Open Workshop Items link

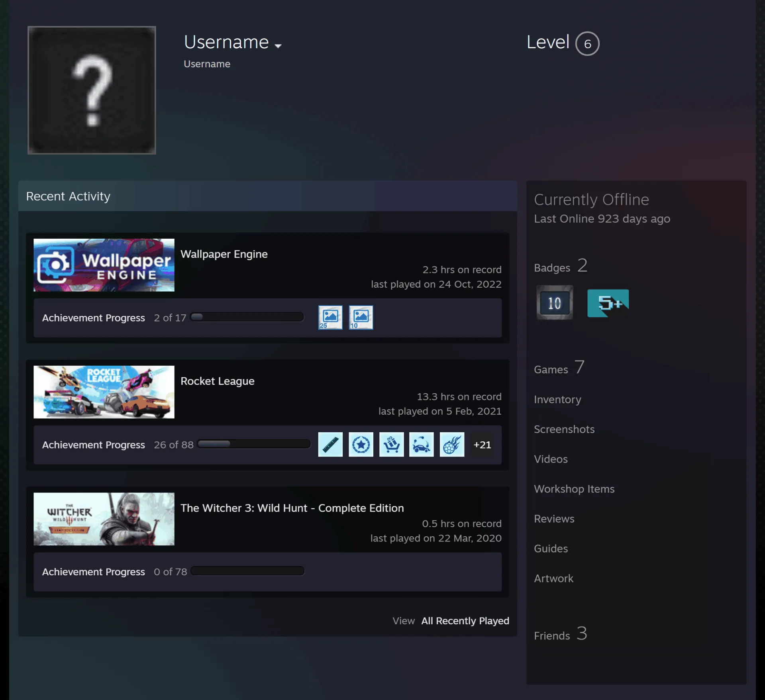click(x=574, y=489)
